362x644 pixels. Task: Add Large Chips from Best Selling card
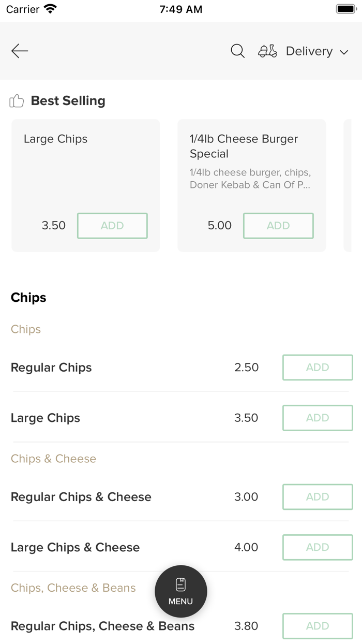pos(112,226)
